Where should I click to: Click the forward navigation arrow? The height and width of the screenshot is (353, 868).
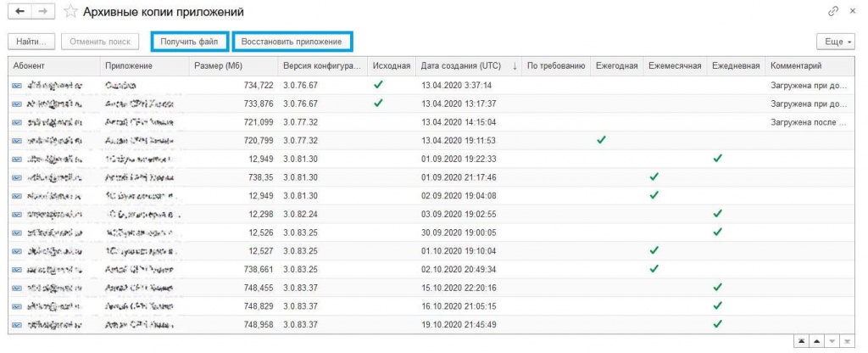pyautogui.click(x=43, y=12)
